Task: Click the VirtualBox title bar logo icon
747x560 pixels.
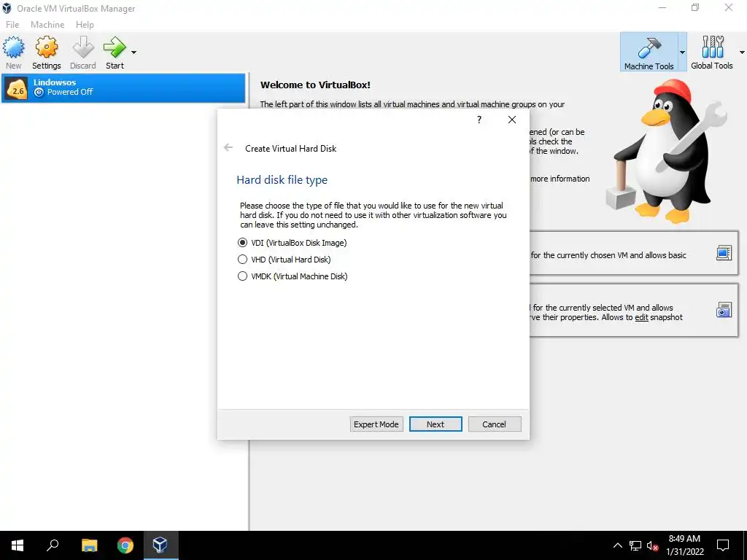Action: (7, 8)
